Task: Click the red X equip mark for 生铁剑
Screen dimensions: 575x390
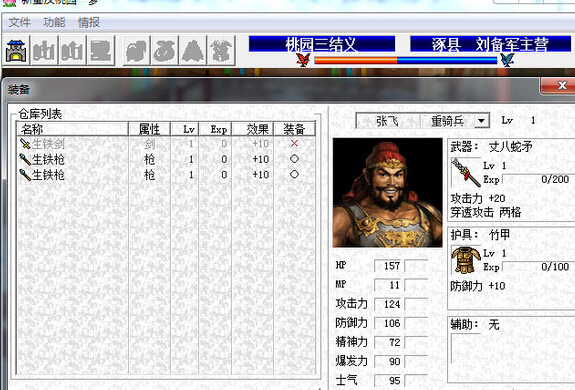Action: point(294,143)
